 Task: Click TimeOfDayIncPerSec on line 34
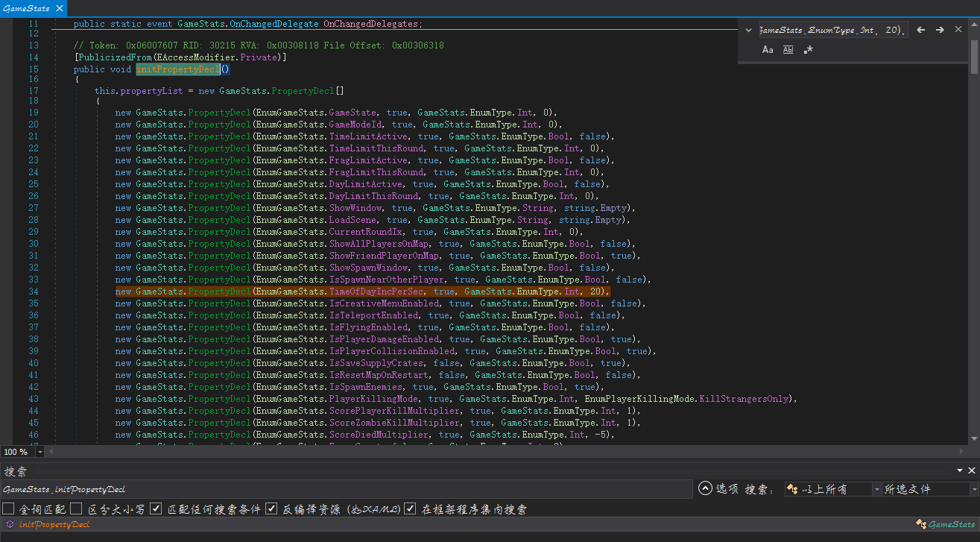tap(376, 291)
